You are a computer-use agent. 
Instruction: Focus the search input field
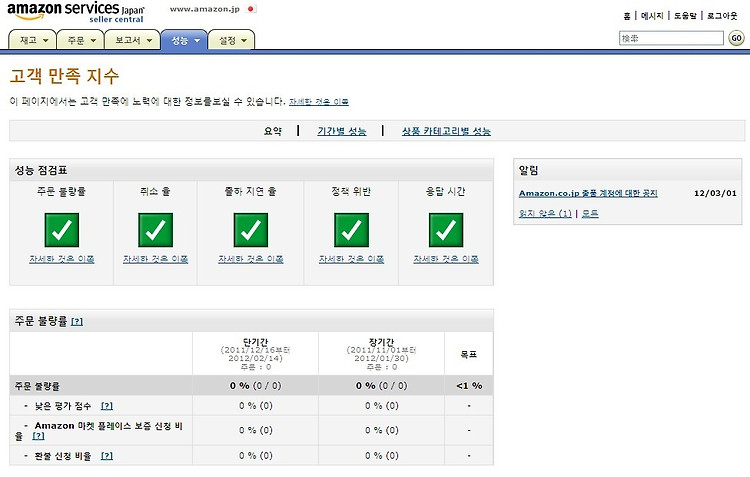(671, 38)
